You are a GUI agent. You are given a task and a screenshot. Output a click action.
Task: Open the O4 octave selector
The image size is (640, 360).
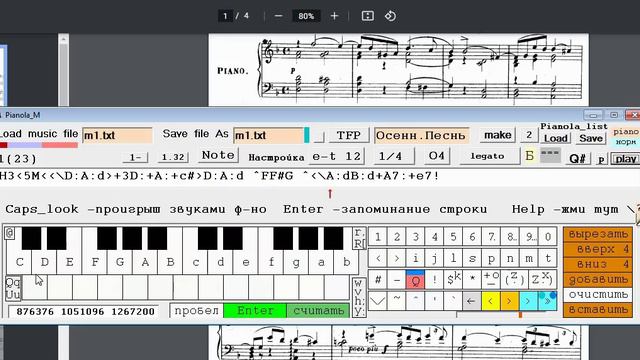(x=436, y=156)
